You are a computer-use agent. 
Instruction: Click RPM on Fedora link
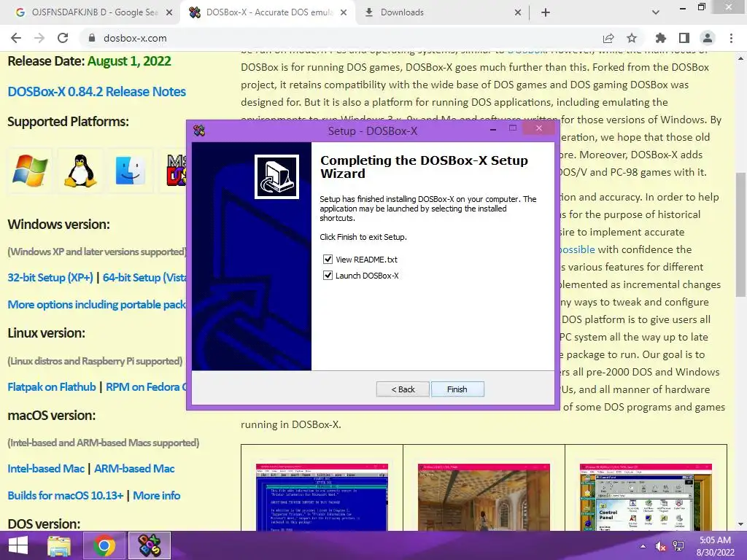coord(145,387)
